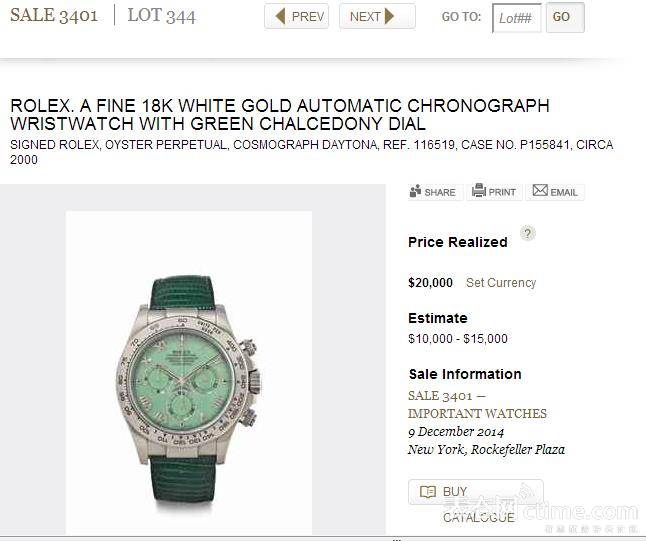Go to the next lot with NEXT
Screen dimensions: 646x541
[377, 16]
